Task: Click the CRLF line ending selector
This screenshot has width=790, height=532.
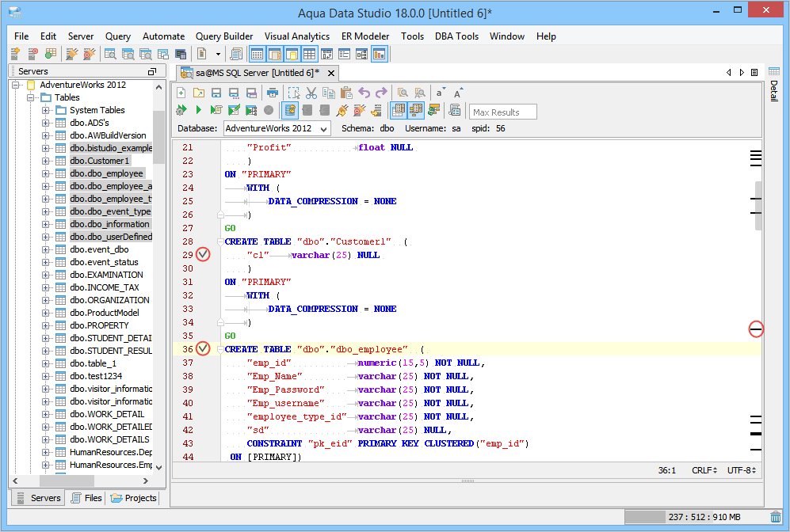Action: coord(704,470)
